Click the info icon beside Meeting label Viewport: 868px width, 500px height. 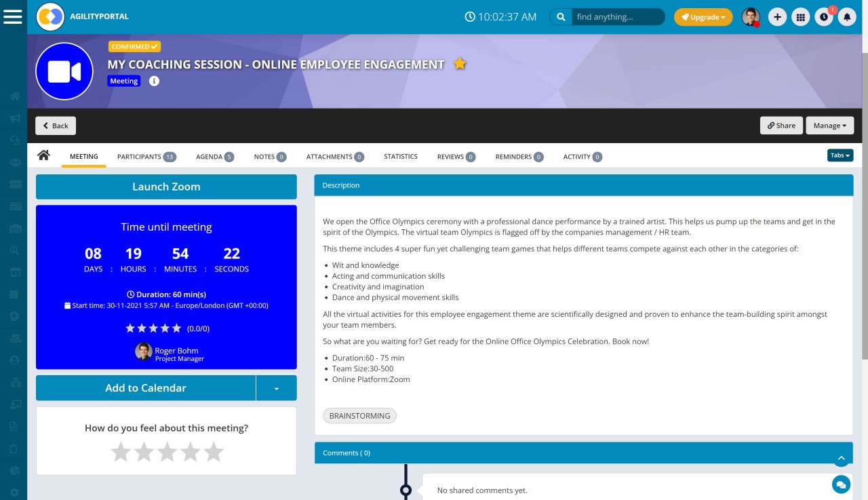coord(154,81)
